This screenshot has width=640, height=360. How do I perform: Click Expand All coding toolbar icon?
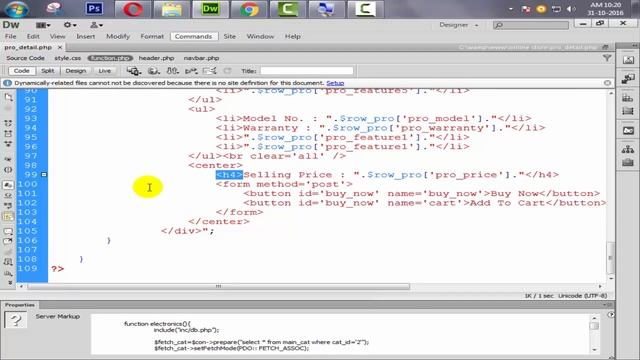pos(8,144)
